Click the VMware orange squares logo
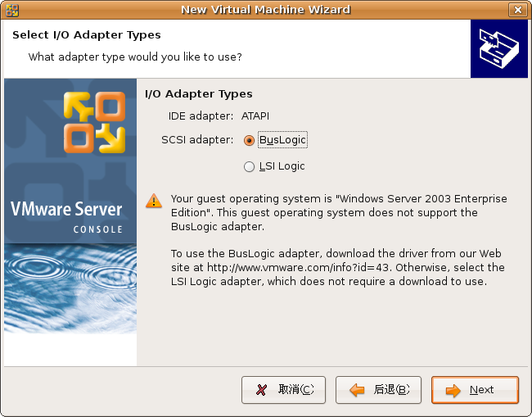Viewport: 532px width, 417px height. [x=94, y=122]
